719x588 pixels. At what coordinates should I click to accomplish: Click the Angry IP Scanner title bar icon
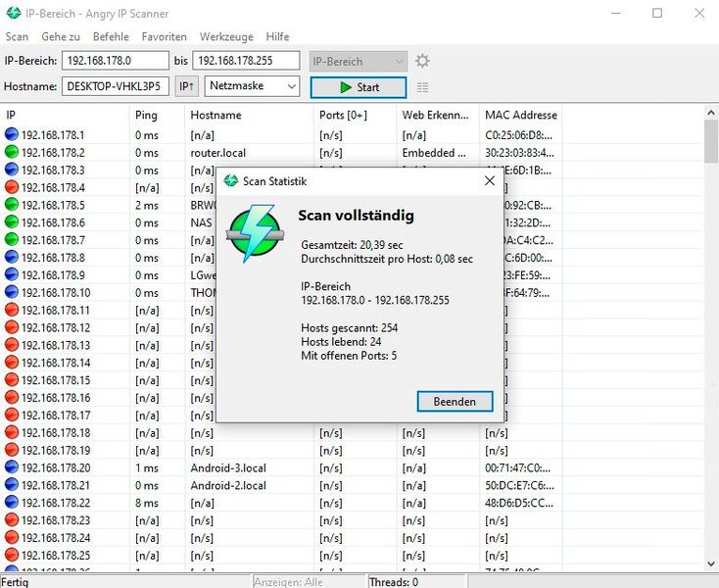pyautogui.click(x=14, y=14)
